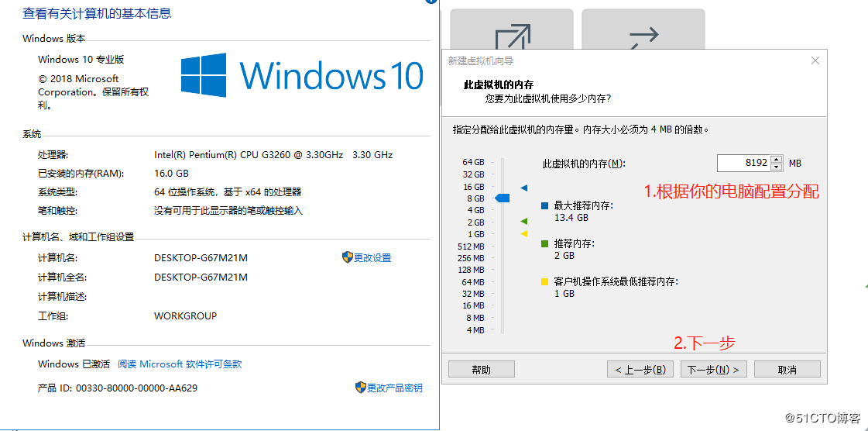Click the 2 GB label on memory scale
The width and height of the screenshot is (868, 431).
click(475, 222)
